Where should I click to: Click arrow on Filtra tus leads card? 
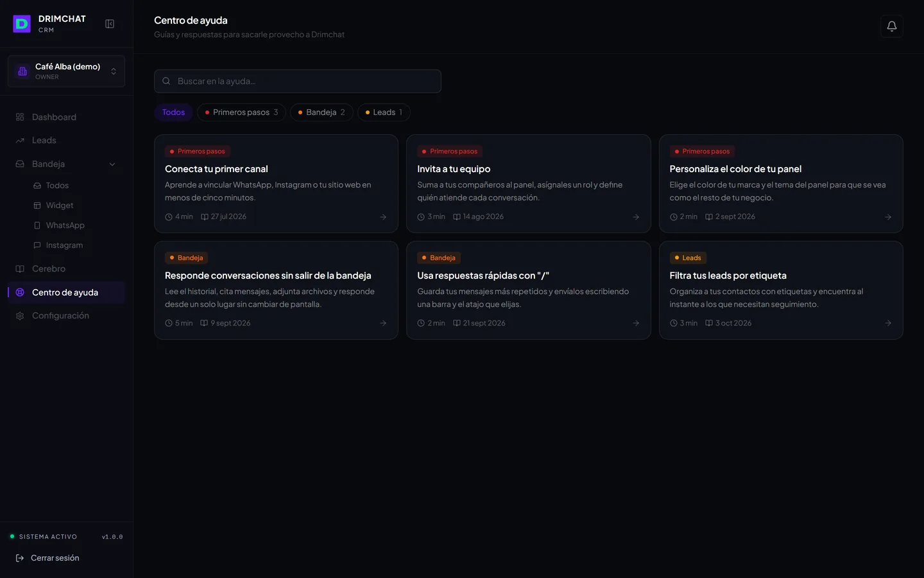click(x=888, y=323)
